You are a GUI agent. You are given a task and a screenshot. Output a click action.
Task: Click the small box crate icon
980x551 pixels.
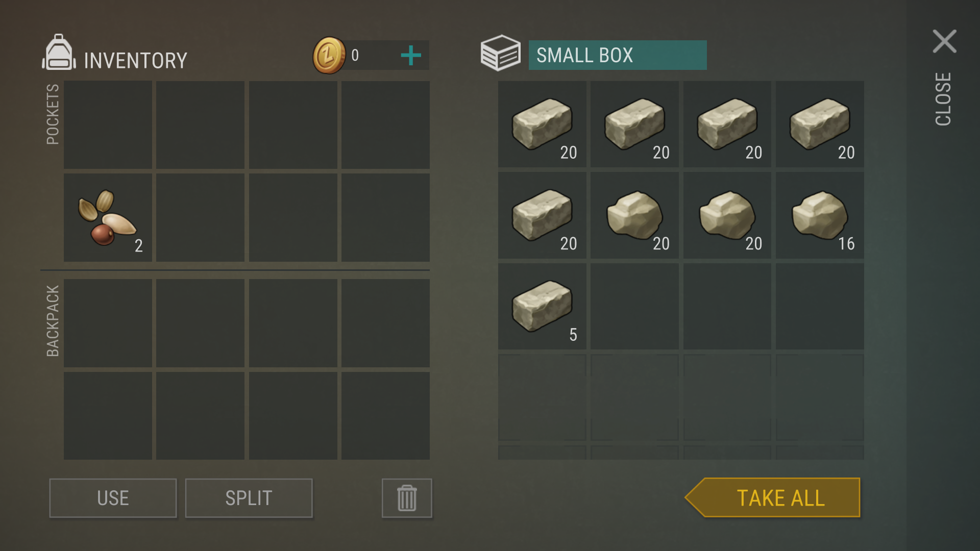click(x=500, y=53)
